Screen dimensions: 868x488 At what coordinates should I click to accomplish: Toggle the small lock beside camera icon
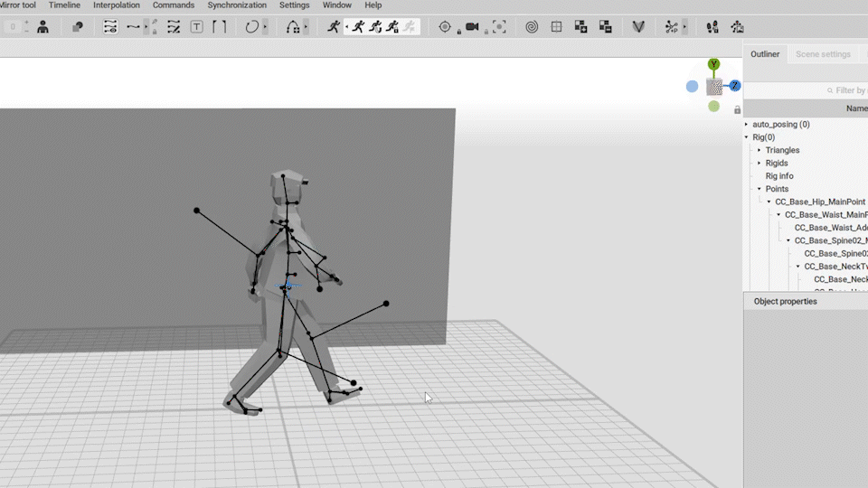486,33
